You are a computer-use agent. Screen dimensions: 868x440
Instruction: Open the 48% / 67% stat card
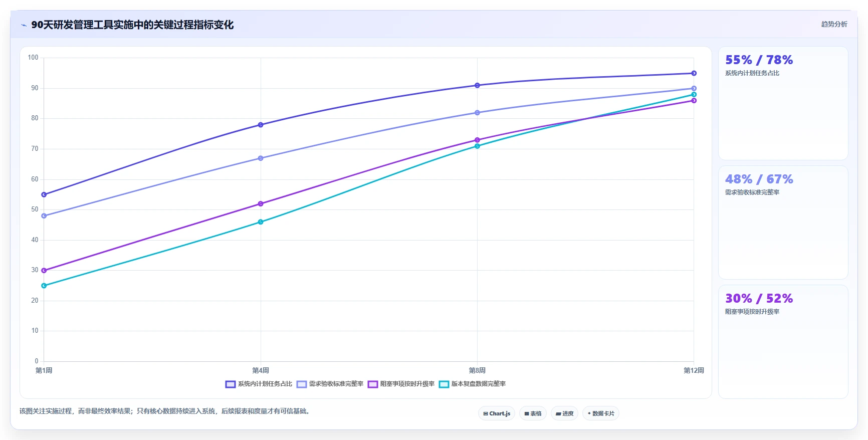pos(783,223)
